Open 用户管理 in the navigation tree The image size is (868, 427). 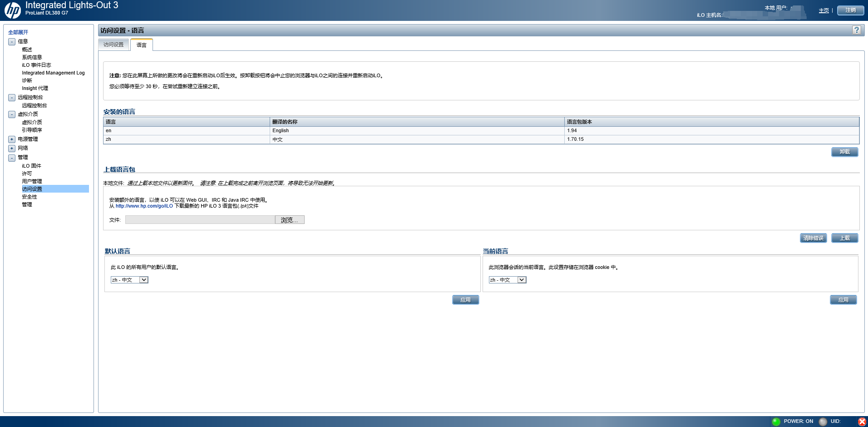(32, 181)
